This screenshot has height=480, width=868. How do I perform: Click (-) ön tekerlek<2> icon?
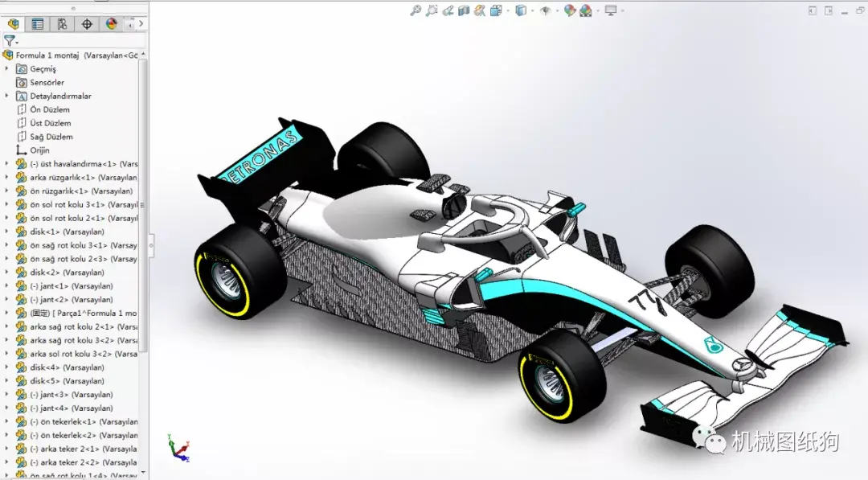[21, 435]
